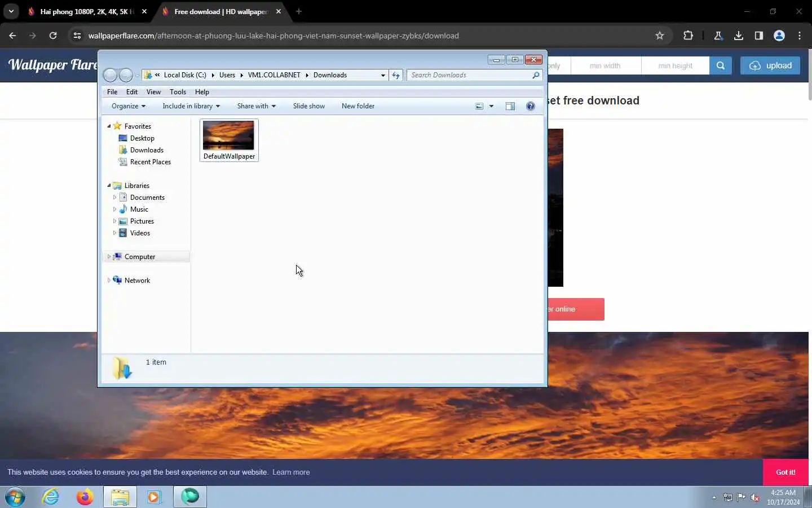Open the File menu
Screen dimensions: 812x508
coord(112,92)
